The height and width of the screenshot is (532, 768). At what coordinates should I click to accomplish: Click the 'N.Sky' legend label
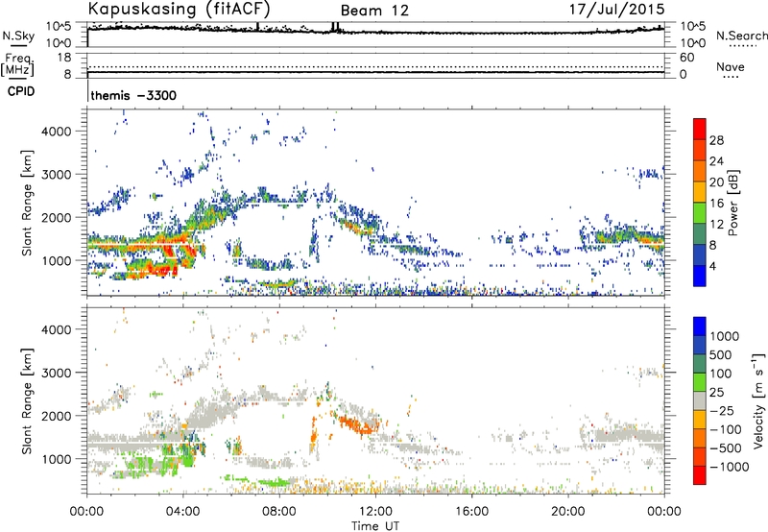pos(18,36)
